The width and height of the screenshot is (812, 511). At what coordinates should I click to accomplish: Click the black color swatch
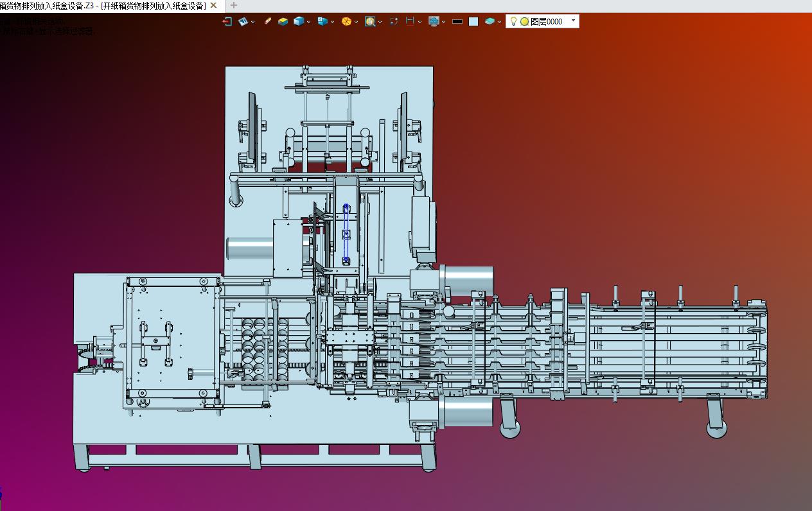457,21
